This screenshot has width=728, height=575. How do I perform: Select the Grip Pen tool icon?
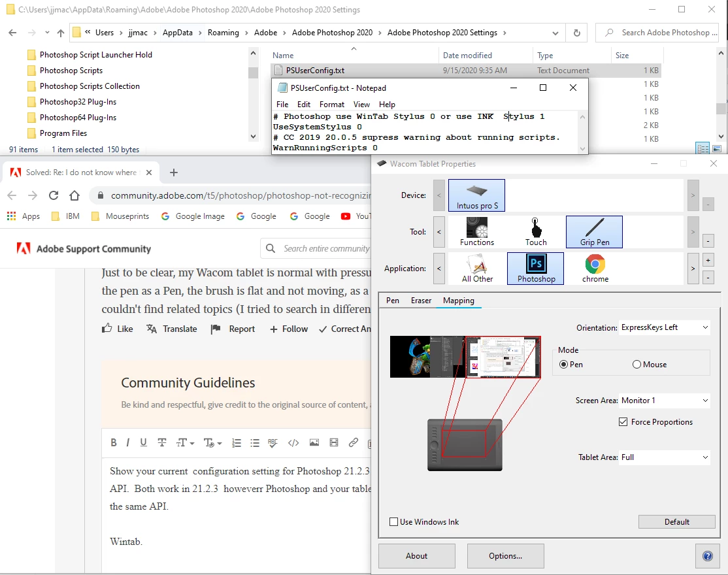coord(594,231)
